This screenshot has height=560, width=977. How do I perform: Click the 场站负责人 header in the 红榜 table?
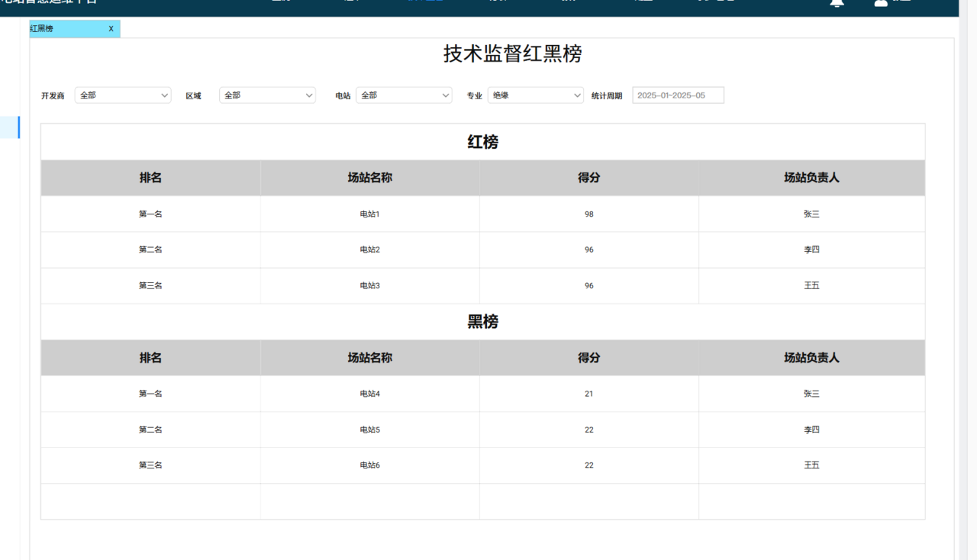pyautogui.click(x=811, y=178)
